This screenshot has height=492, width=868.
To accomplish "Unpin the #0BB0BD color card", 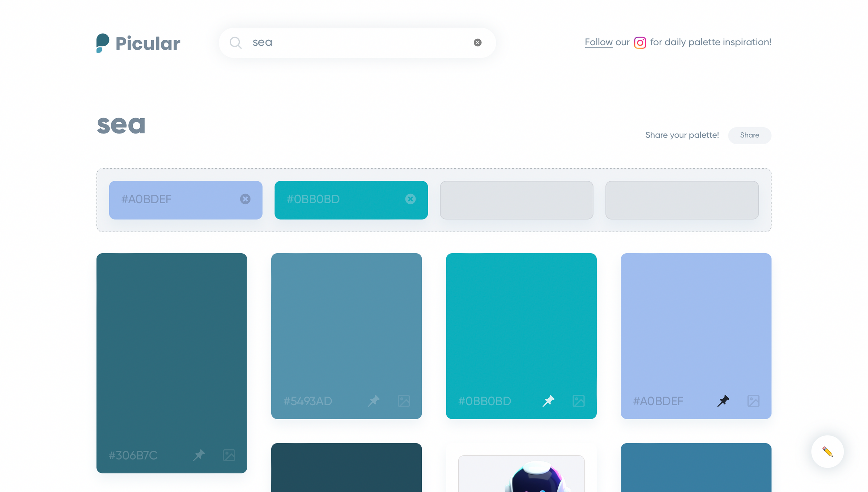I will pyautogui.click(x=548, y=401).
